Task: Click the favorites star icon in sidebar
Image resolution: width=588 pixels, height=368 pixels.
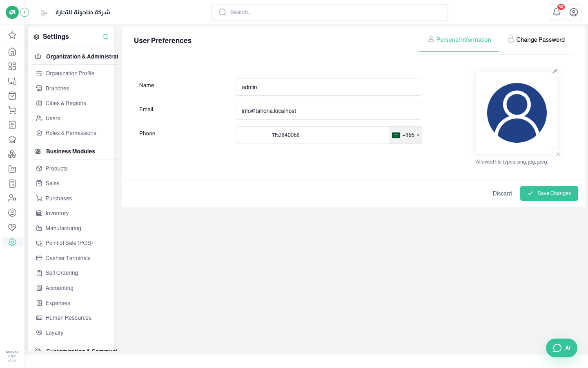Action: pos(12,35)
